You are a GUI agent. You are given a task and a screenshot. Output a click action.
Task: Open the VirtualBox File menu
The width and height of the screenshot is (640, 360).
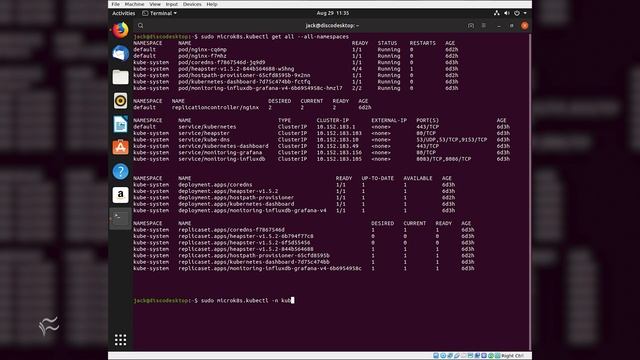116,4
